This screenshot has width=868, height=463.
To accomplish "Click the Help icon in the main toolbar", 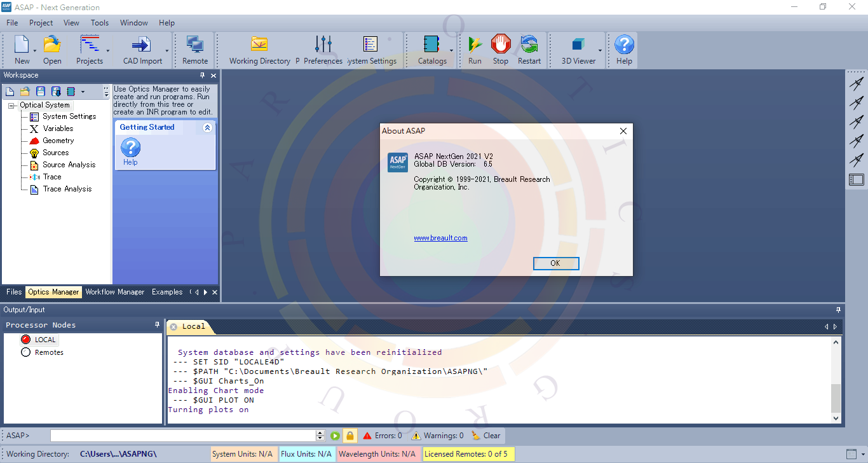I will (x=624, y=45).
